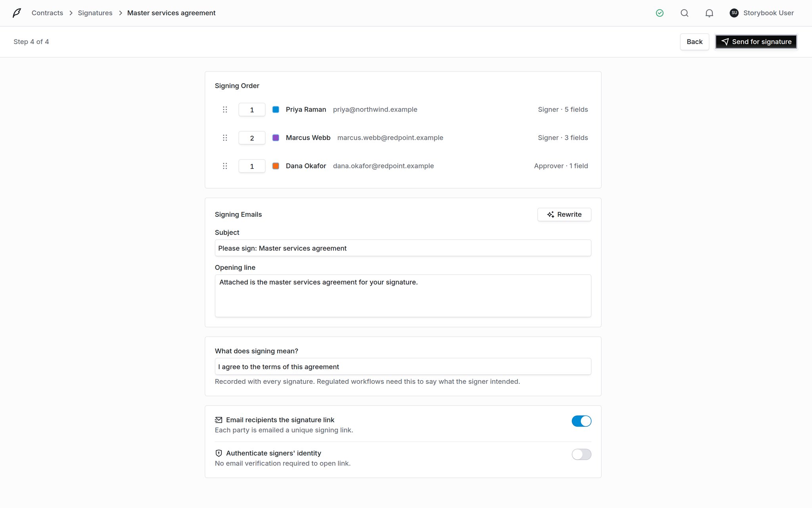Click the sparkle icon on Rewrite

tap(551, 214)
